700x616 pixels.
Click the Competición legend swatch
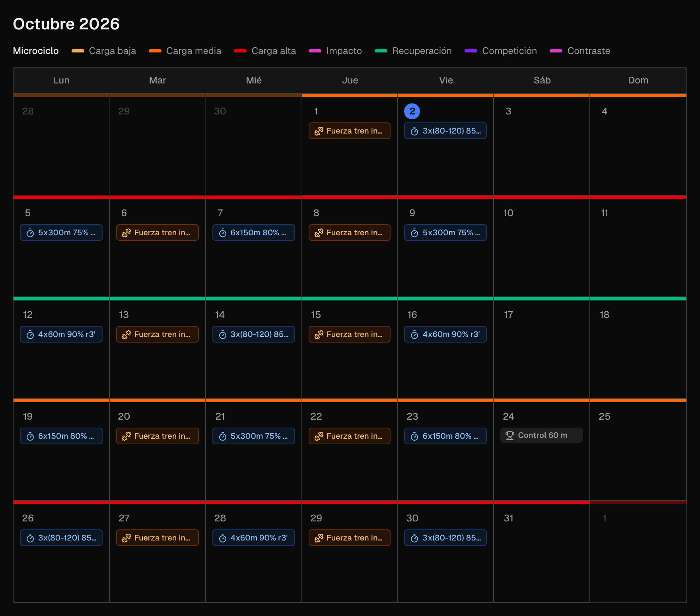[x=471, y=51]
